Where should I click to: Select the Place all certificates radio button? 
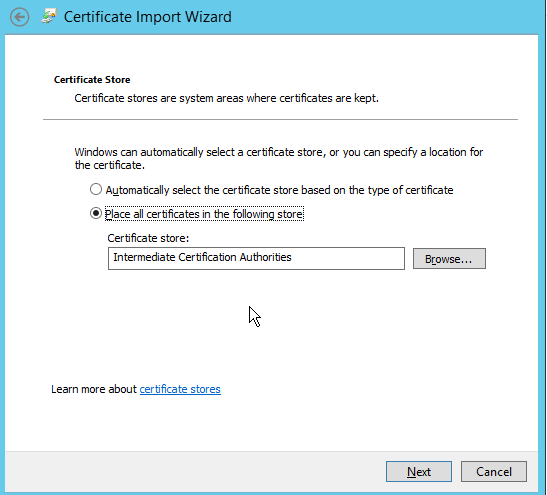click(96, 213)
